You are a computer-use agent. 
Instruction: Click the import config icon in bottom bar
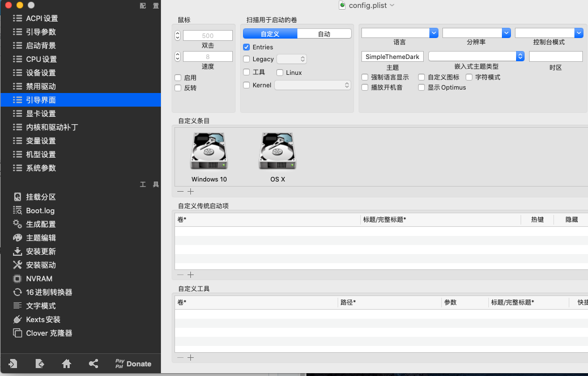pos(13,364)
